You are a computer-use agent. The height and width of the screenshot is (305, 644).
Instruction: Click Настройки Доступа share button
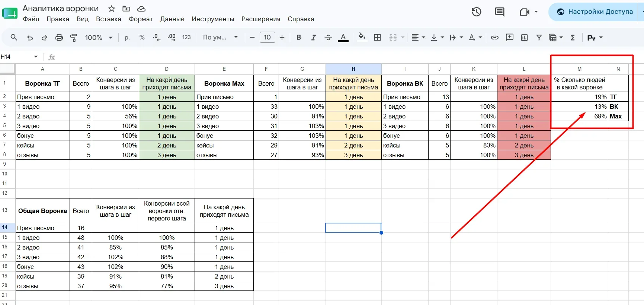[x=595, y=12]
